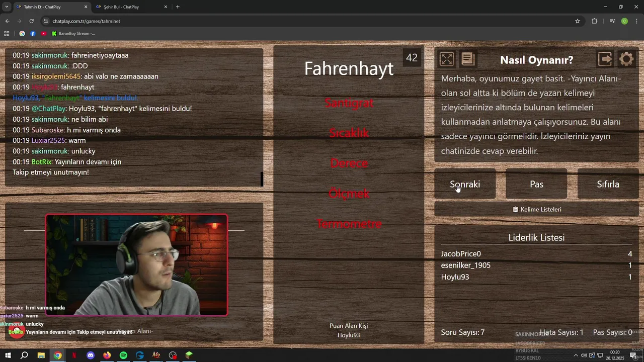Open Firefox from the taskbar
This screenshot has width=644, height=362.
point(107,355)
